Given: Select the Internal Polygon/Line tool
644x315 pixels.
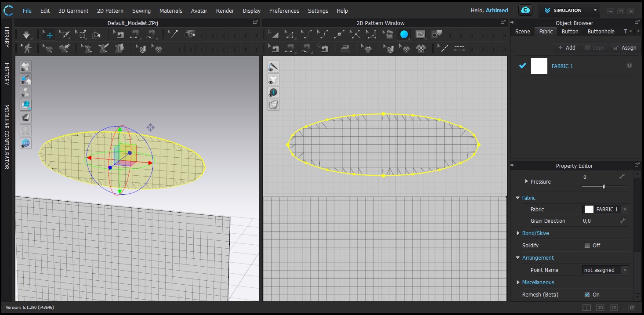Looking at the screenshot, I should coord(420,34).
